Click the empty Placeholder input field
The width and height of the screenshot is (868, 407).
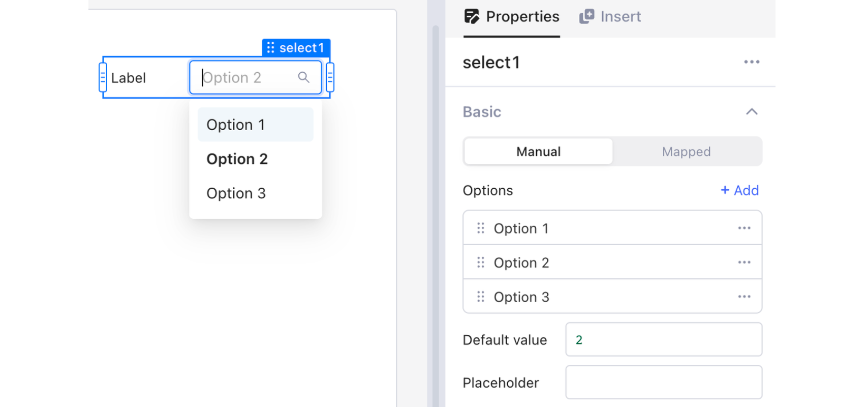663,383
